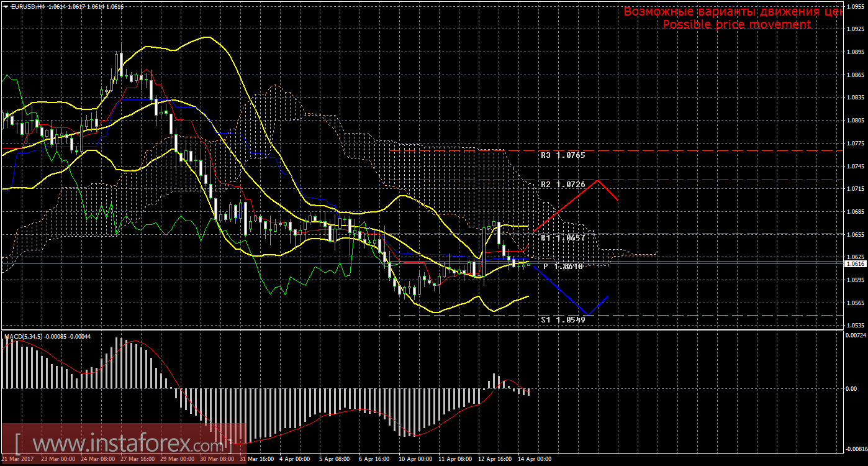Click the 1.0835 price scale value
This screenshot has height=466, width=868.
coord(855,98)
